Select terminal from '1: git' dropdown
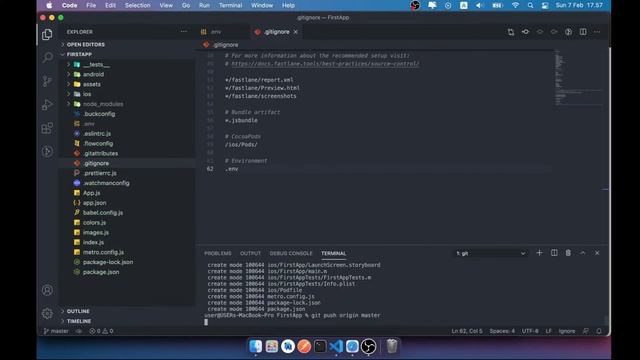 coord(491,253)
